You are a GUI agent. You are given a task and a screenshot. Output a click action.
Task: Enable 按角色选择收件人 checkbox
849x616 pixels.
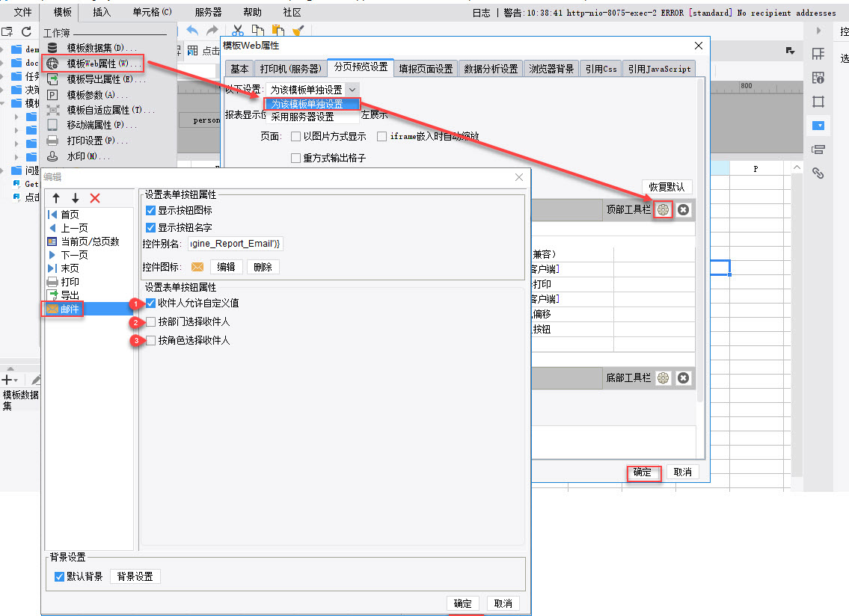(x=151, y=340)
